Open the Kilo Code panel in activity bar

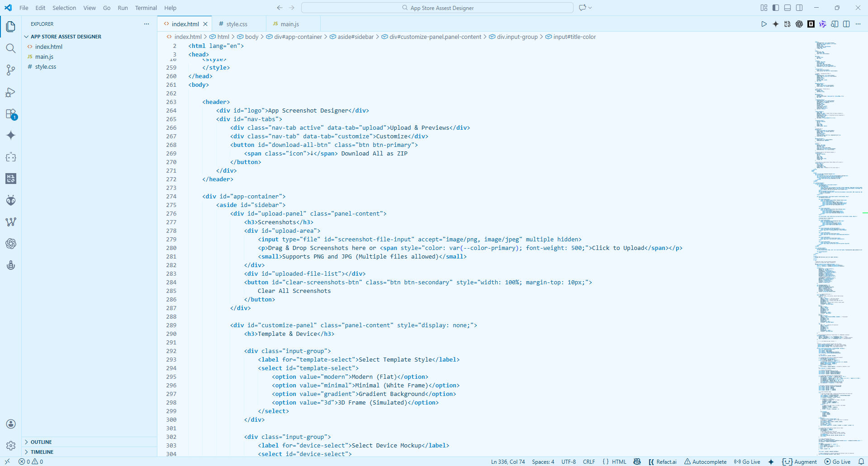coord(11,179)
